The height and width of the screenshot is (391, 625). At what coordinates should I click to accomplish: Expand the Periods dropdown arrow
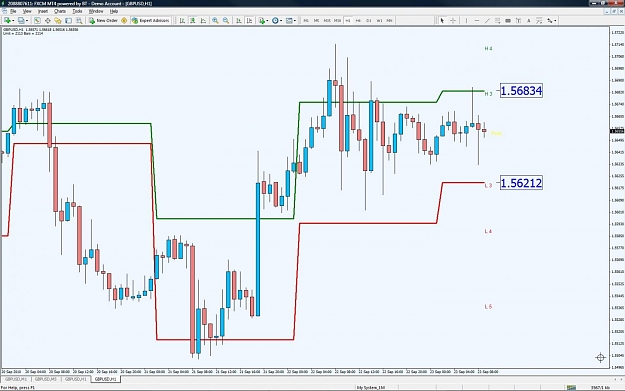(x=281, y=20)
